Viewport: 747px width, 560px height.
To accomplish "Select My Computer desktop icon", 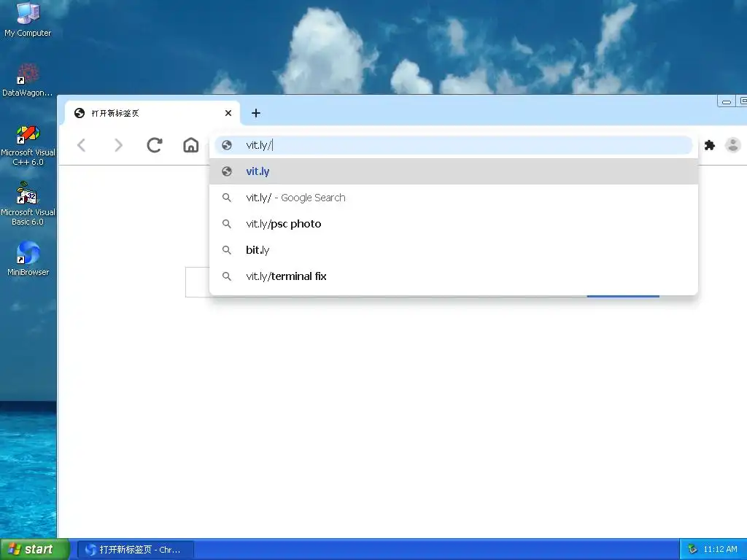I will 28,20.
